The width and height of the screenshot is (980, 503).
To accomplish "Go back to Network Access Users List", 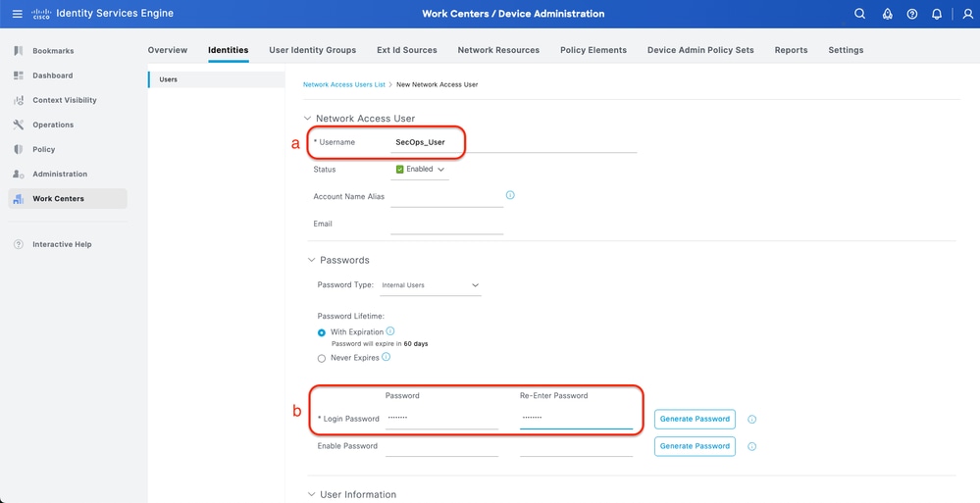I will [x=344, y=84].
